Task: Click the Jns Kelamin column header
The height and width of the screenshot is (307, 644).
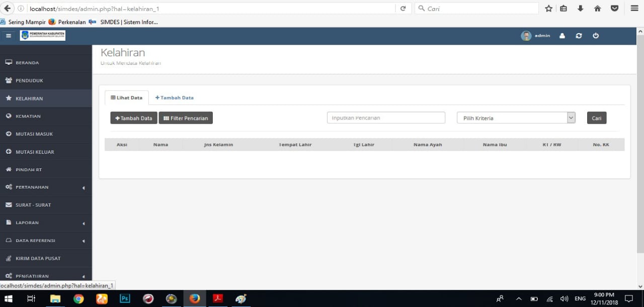Action: tap(218, 145)
